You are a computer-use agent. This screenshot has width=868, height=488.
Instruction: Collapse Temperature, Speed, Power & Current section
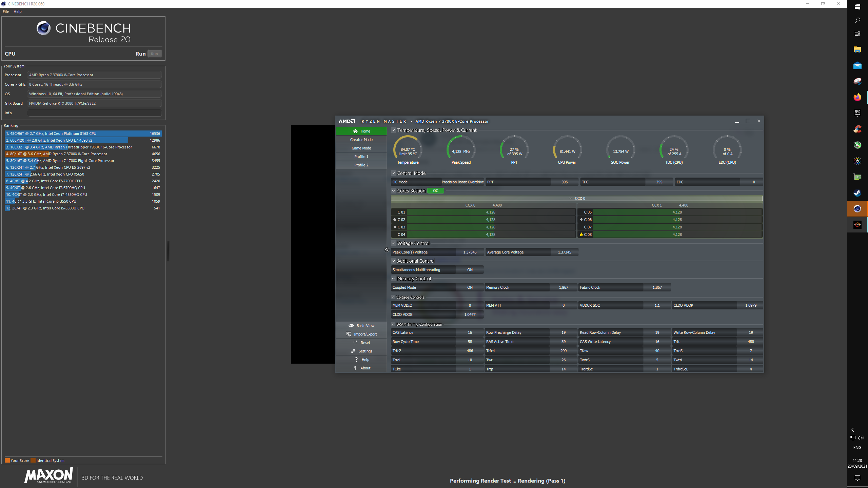(393, 130)
